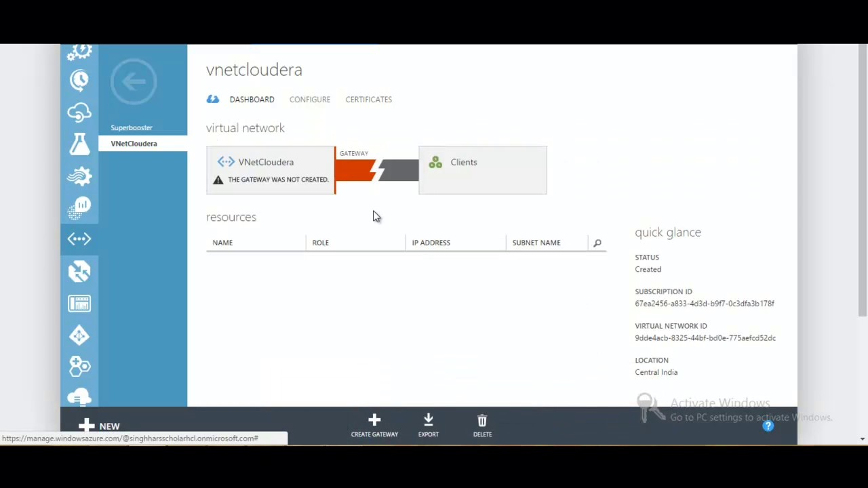Click the VNetCloudera network diagram icon

click(x=226, y=162)
